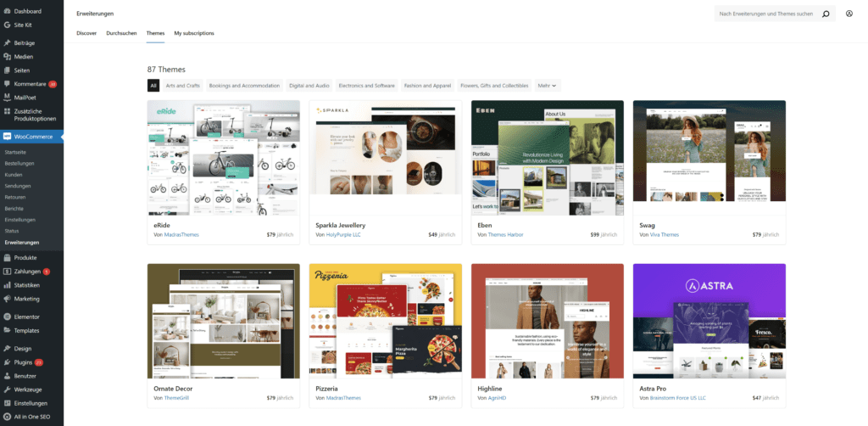This screenshot has width=868, height=426.
Task: Open Berichte in the WooCommerce submenu
Action: (14, 208)
